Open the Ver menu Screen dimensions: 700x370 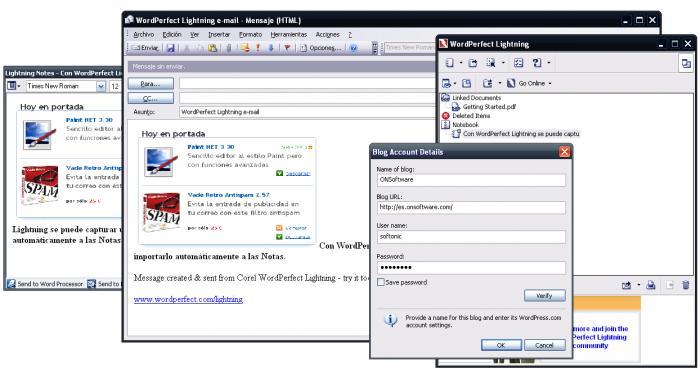tap(195, 34)
